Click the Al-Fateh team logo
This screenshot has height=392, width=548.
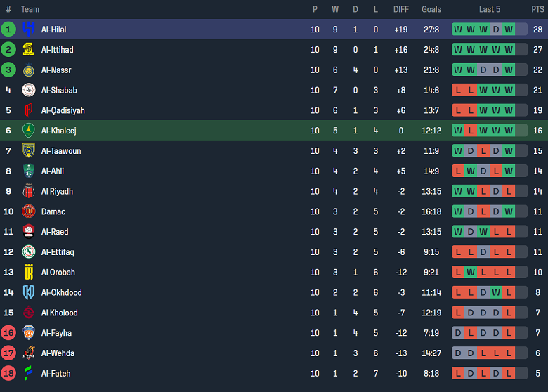(x=29, y=374)
